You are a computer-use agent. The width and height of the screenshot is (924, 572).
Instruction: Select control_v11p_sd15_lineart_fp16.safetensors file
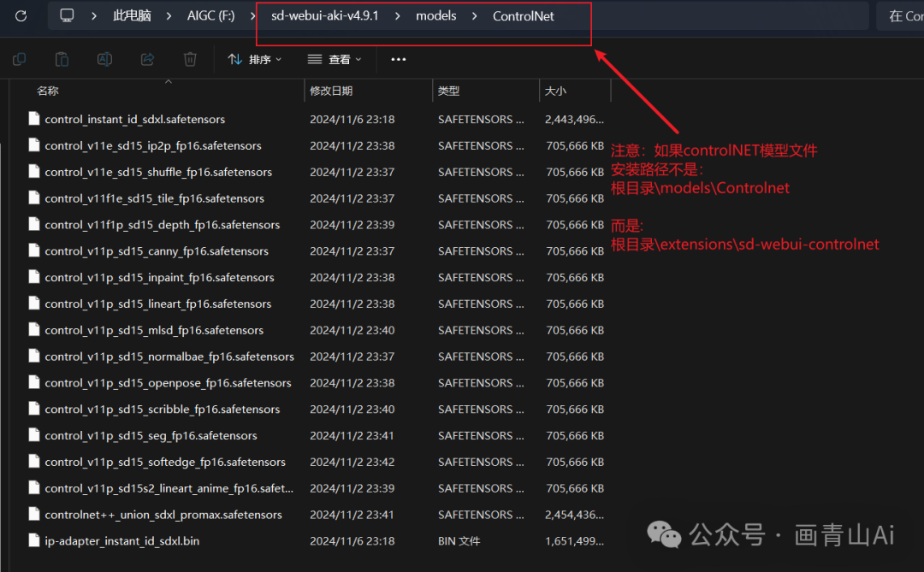(x=158, y=304)
